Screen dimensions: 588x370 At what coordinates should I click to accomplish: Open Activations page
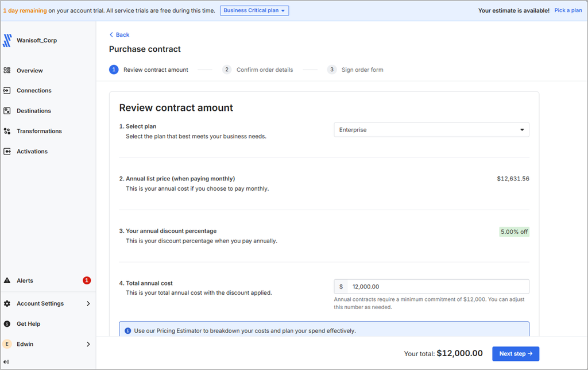tap(32, 151)
